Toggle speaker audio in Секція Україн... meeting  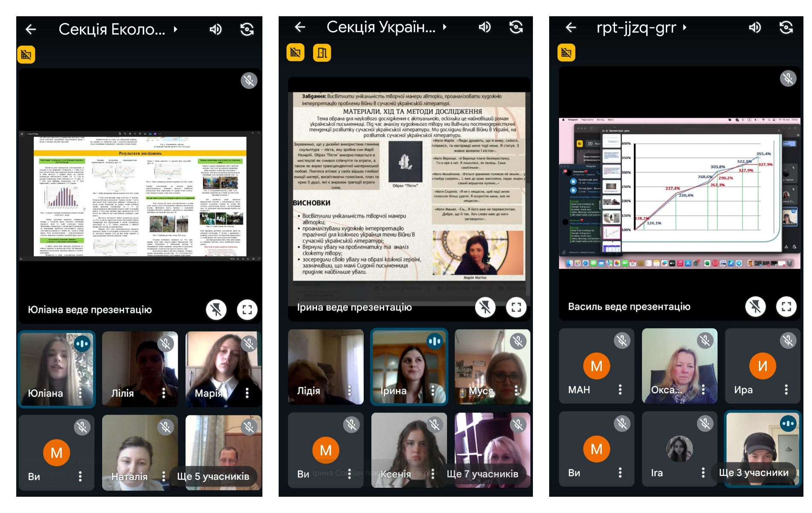point(485,27)
